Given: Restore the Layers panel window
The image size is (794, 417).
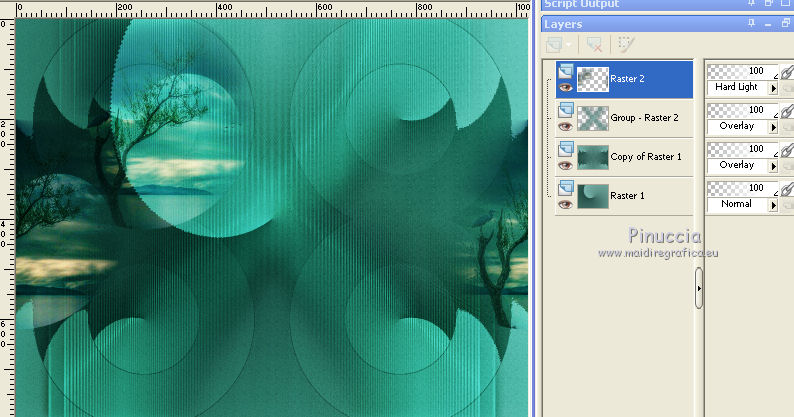Looking at the screenshot, I should click(x=785, y=23).
